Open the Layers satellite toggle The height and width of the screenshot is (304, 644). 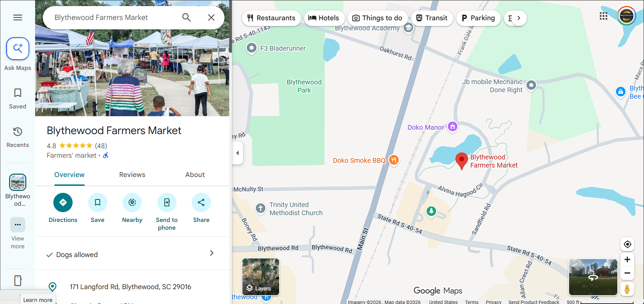pyautogui.click(x=261, y=277)
